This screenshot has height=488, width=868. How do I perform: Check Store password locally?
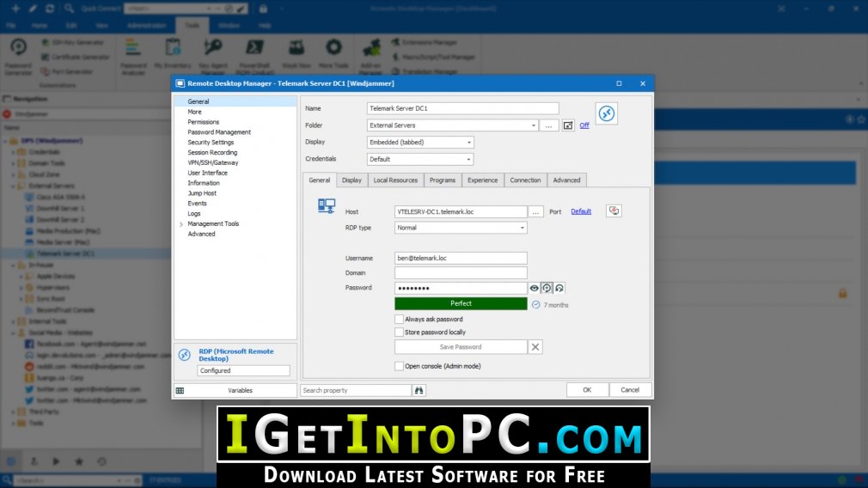pyautogui.click(x=399, y=332)
